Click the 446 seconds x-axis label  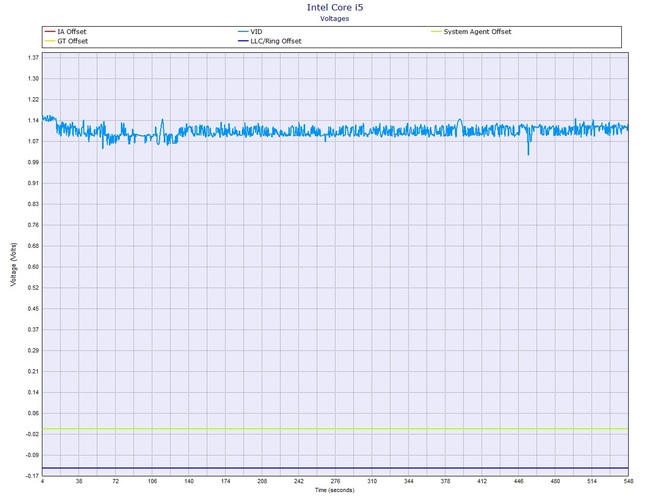[x=518, y=481]
